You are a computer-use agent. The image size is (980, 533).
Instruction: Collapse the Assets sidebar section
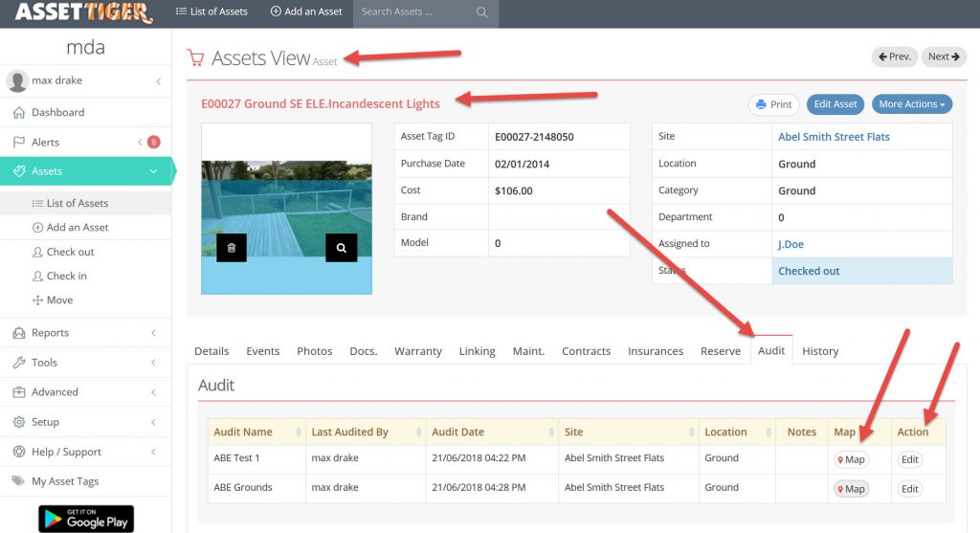(x=152, y=171)
